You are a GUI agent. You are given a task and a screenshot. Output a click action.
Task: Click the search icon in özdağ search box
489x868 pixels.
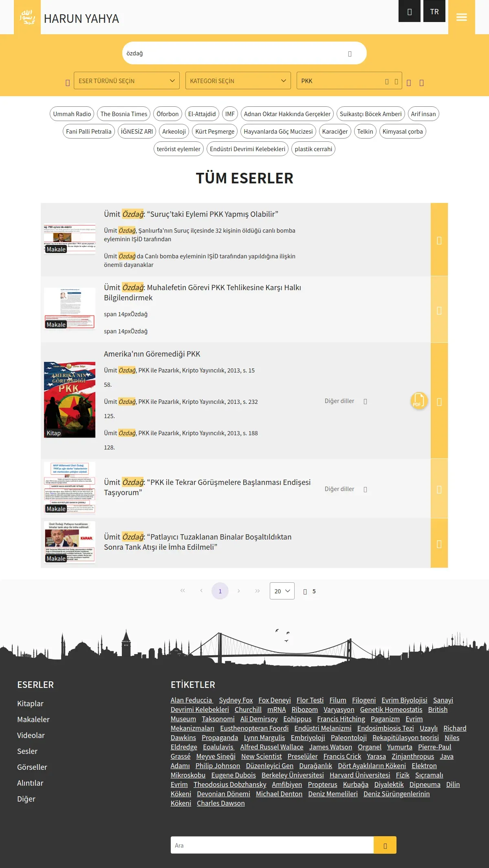click(350, 54)
